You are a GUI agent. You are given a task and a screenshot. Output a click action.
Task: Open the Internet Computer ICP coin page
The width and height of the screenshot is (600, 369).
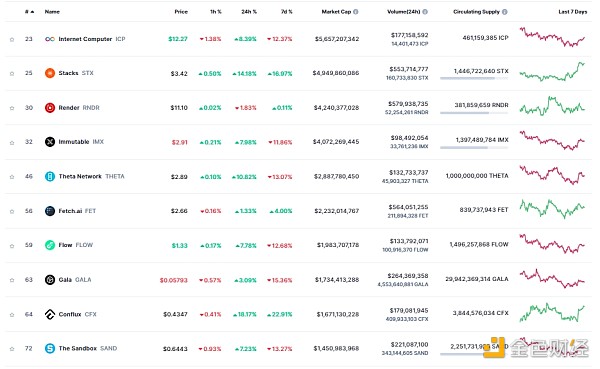[x=85, y=39]
